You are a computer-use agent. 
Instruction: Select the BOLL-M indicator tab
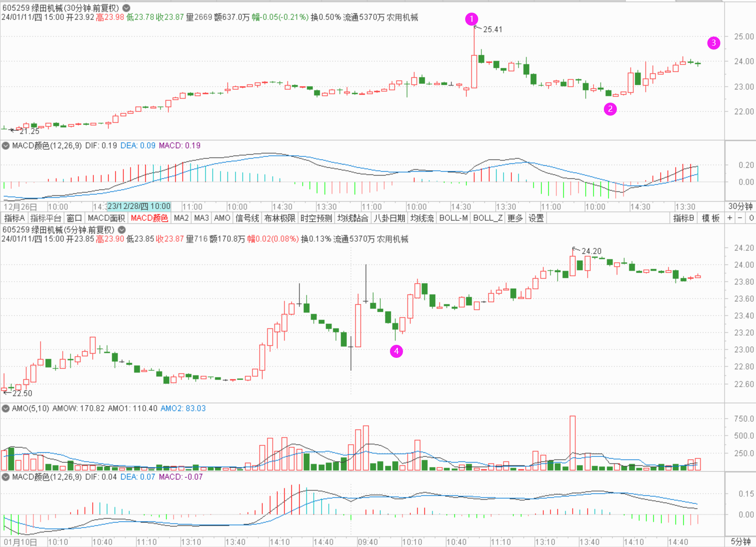[453, 218]
